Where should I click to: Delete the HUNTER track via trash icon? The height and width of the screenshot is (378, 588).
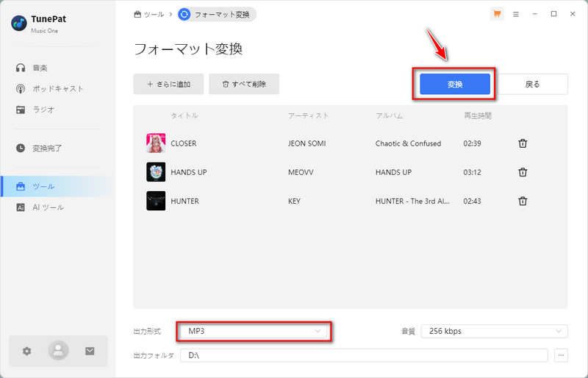point(523,202)
